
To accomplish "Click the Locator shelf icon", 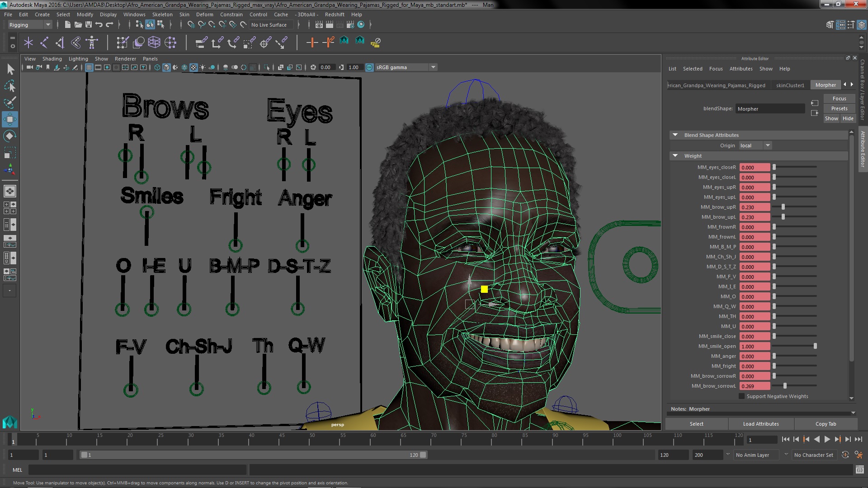I will 28,42.
